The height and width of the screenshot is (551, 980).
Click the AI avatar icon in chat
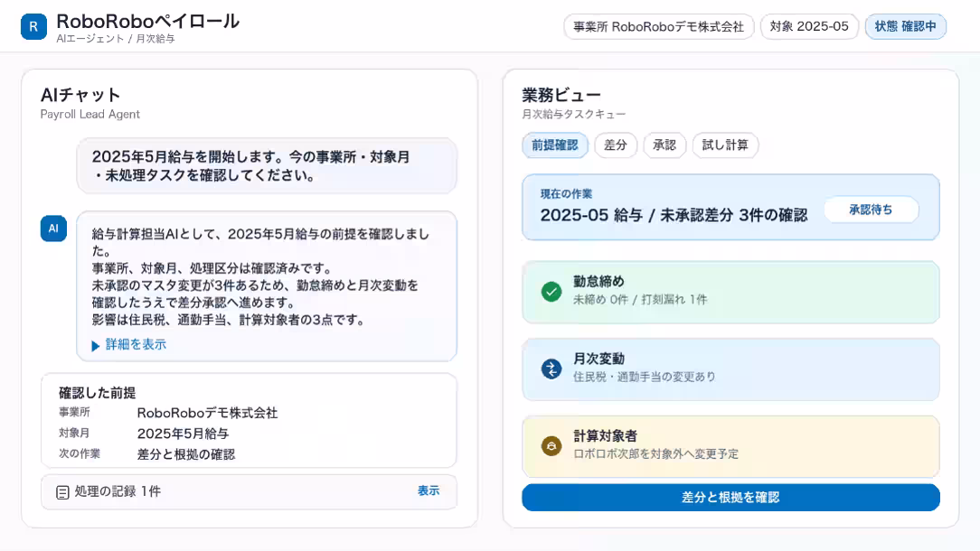coord(53,229)
